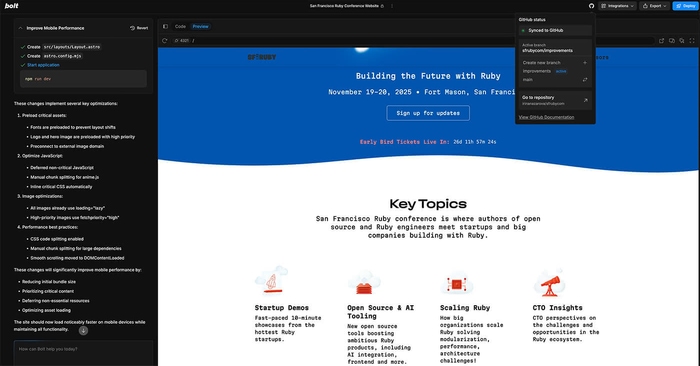Click the blue Deploy button
The image size is (700, 366).
click(685, 6)
